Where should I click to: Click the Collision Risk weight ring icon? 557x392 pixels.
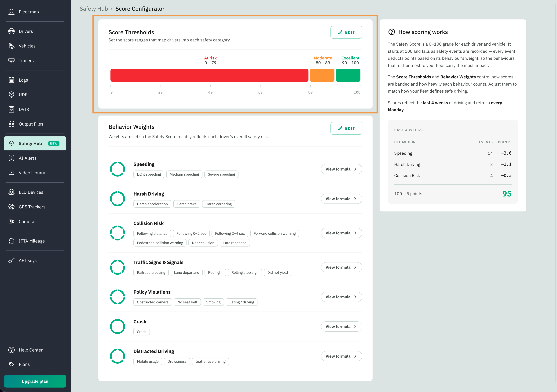click(117, 233)
